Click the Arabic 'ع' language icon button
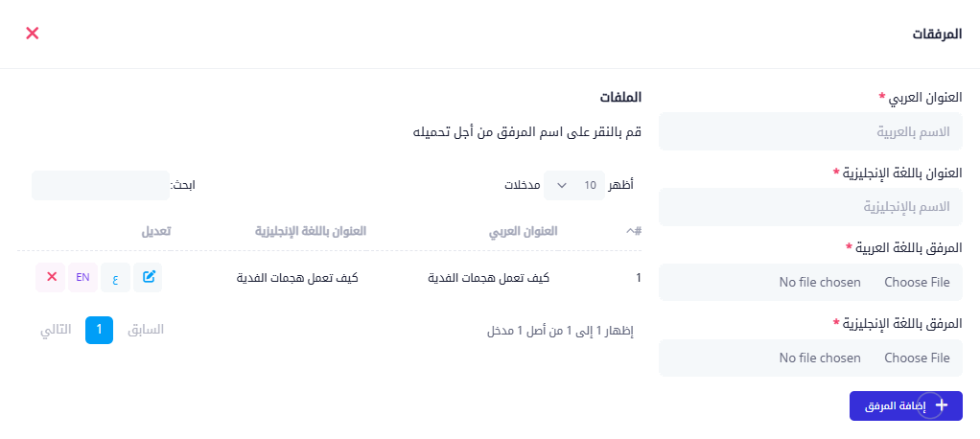 pyautogui.click(x=115, y=278)
